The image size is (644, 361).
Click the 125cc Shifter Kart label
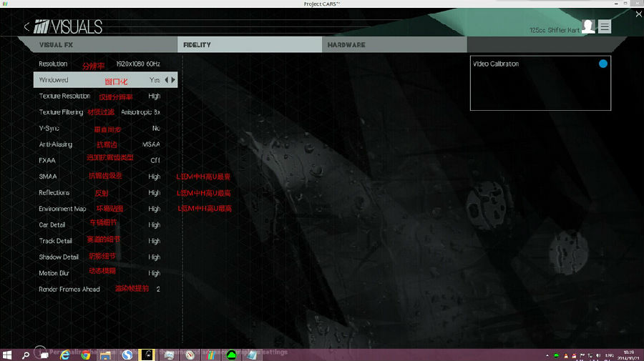point(555,30)
